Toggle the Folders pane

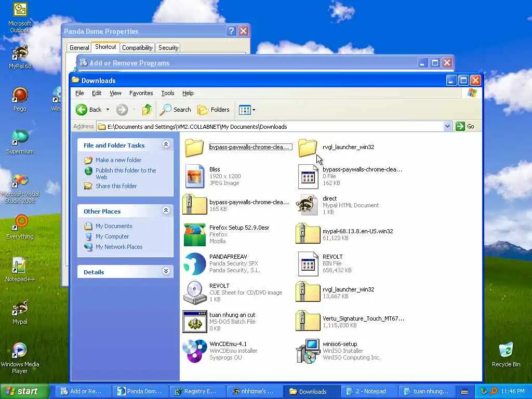pos(214,110)
